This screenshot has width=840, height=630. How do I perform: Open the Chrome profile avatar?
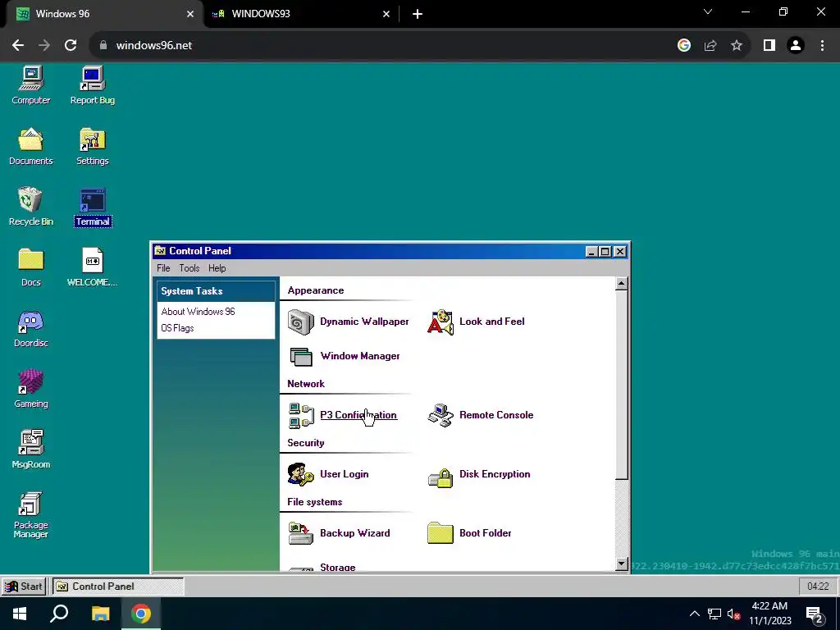[796, 46]
